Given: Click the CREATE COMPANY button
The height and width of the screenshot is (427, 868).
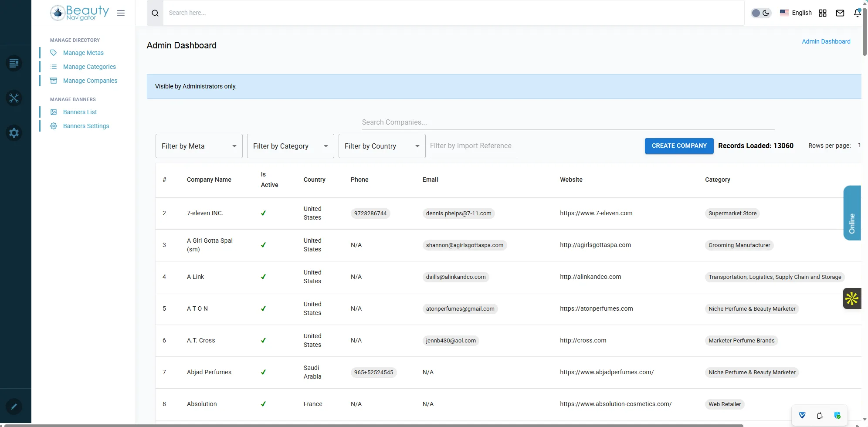Looking at the screenshot, I should click(x=679, y=146).
